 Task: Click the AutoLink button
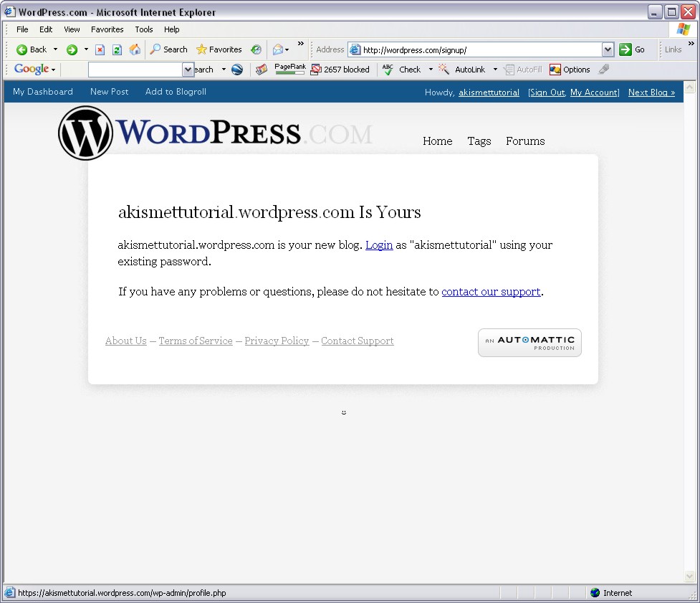(462, 70)
